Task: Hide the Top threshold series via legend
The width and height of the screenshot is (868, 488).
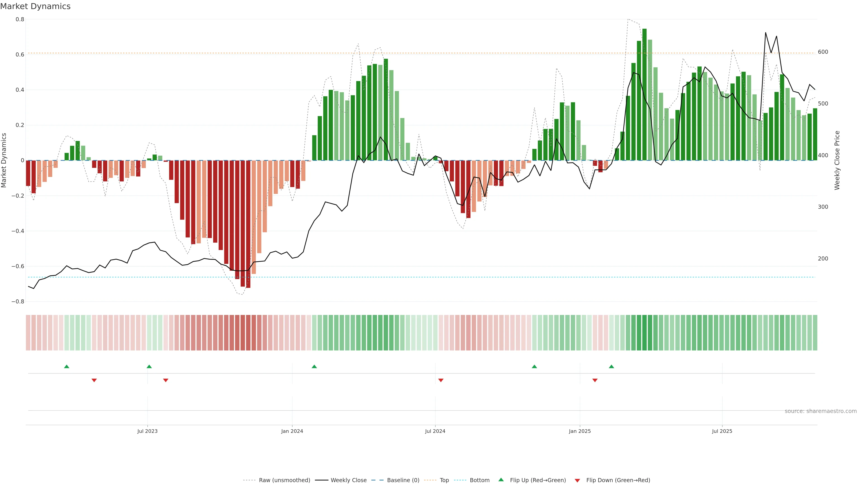Action: [444, 480]
